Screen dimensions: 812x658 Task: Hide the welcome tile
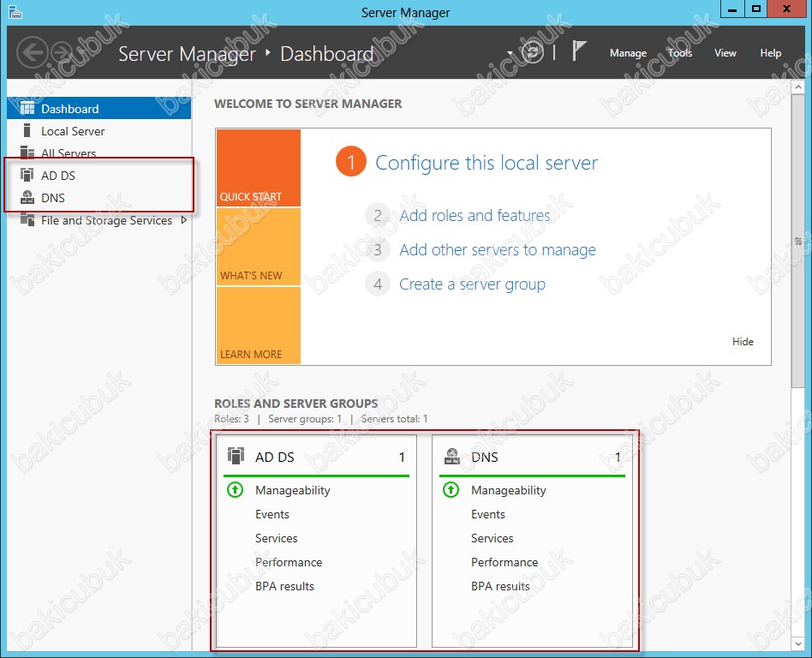tap(743, 342)
